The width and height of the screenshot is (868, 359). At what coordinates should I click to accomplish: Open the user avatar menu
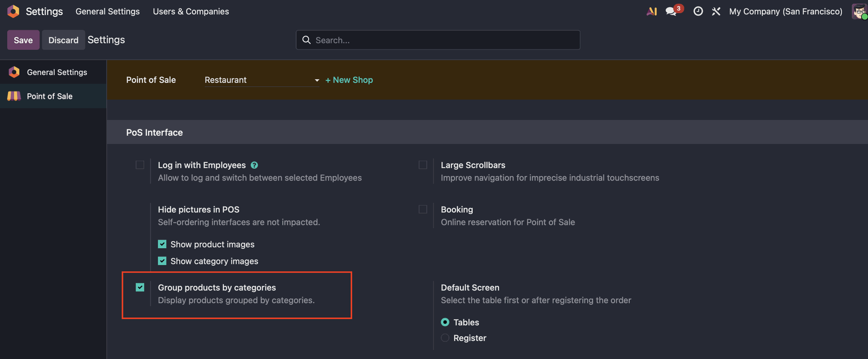click(859, 11)
